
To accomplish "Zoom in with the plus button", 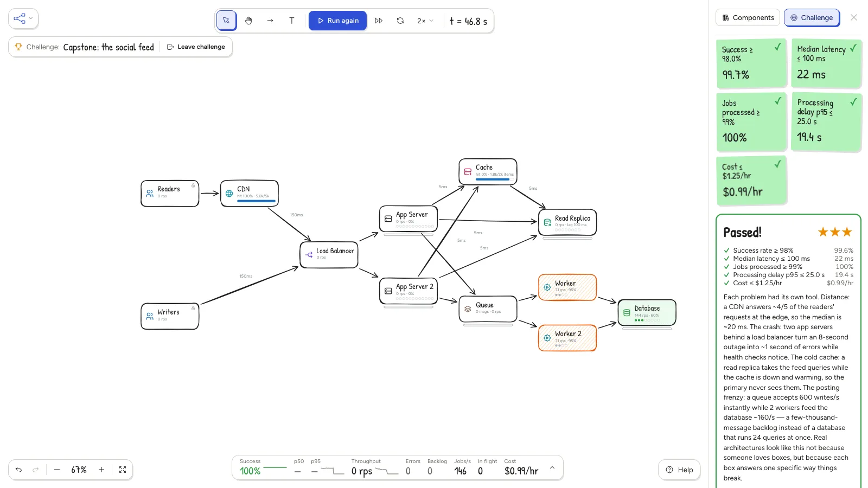I will tap(101, 470).
